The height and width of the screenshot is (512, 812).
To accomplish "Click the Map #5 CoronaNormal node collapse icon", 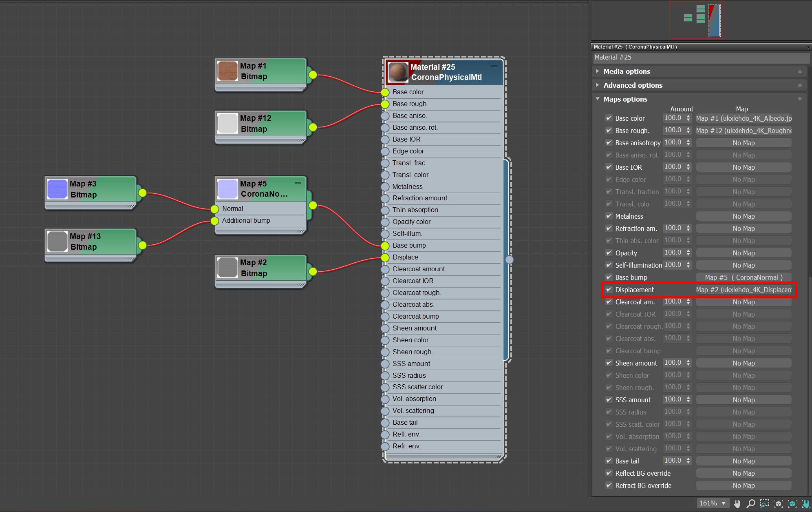I will (x=298, y=183).
